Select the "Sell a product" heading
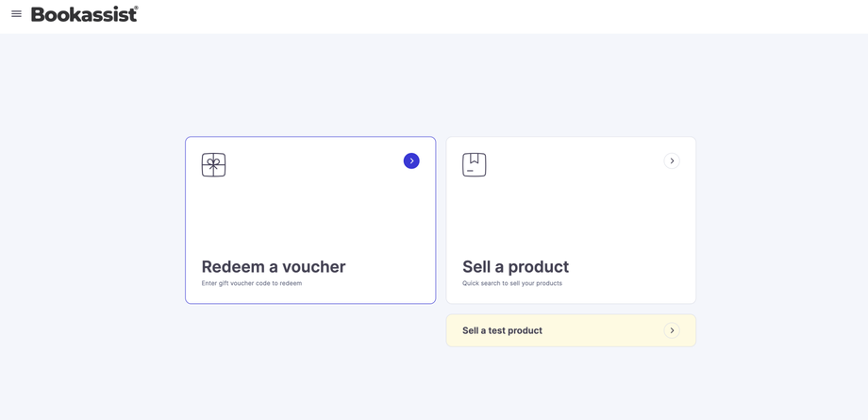 [x=515, y=267]
